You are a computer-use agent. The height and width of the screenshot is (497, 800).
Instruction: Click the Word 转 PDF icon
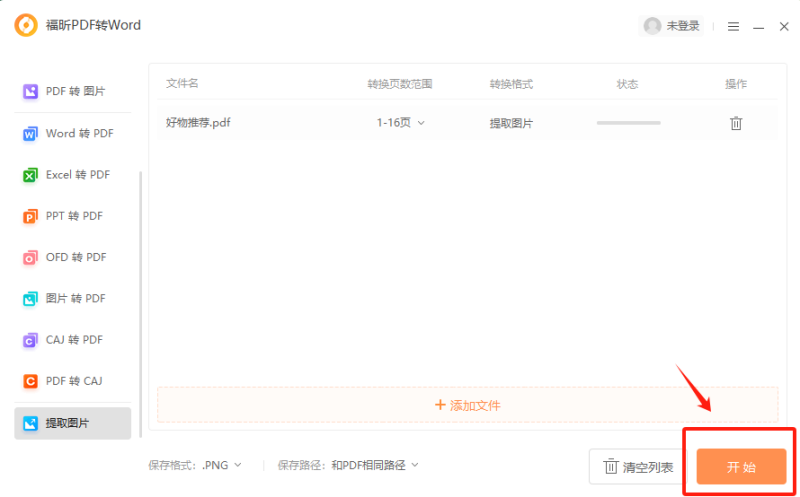coord(30,134)
